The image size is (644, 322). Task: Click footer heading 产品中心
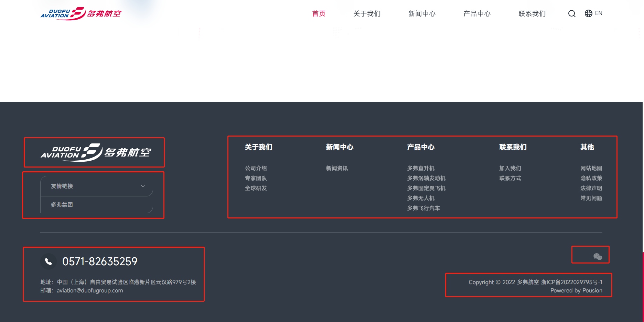[421, 147]
